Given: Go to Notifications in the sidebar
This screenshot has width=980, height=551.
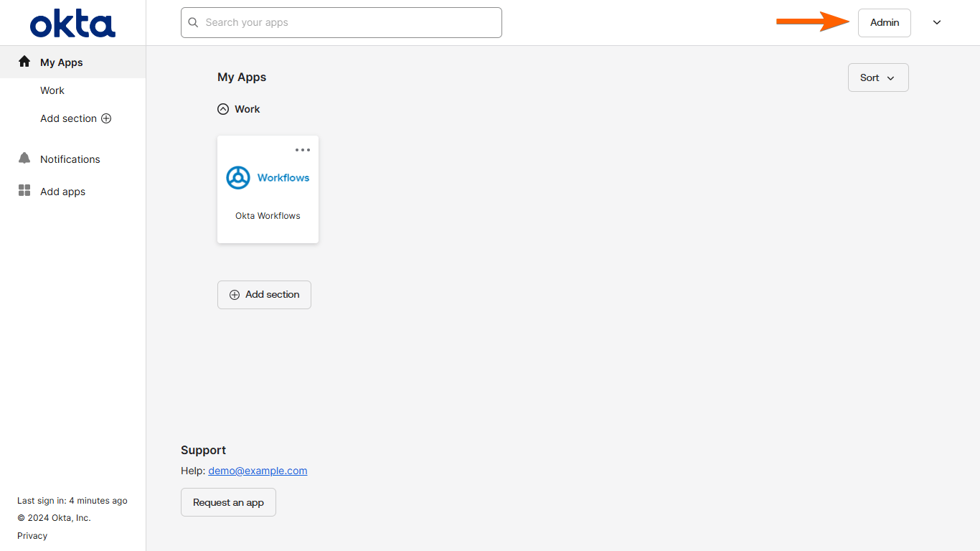Looking at the screenshot, I should click(70, 159).
